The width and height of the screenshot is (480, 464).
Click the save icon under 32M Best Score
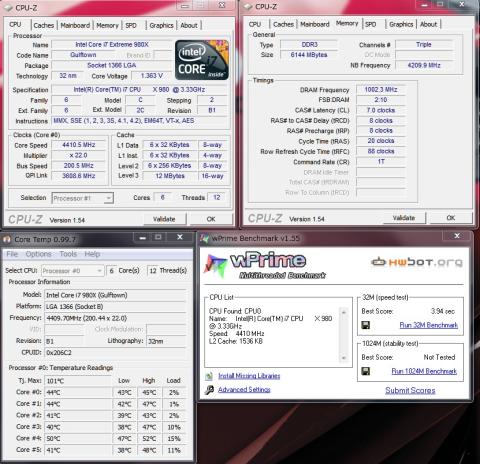coord(366,325)
